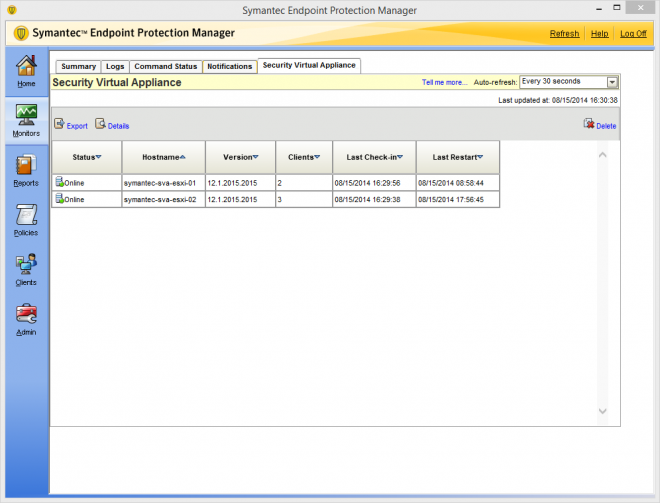Open the Admin toolbox icon
Image resolution: width=660 pixels, height=503 pixels.
(26, 314)
